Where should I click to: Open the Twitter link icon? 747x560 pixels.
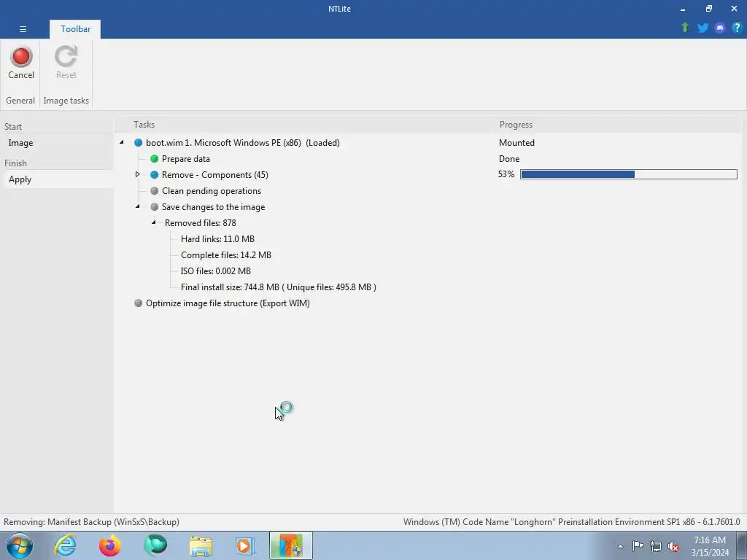(x=703, y=28)
